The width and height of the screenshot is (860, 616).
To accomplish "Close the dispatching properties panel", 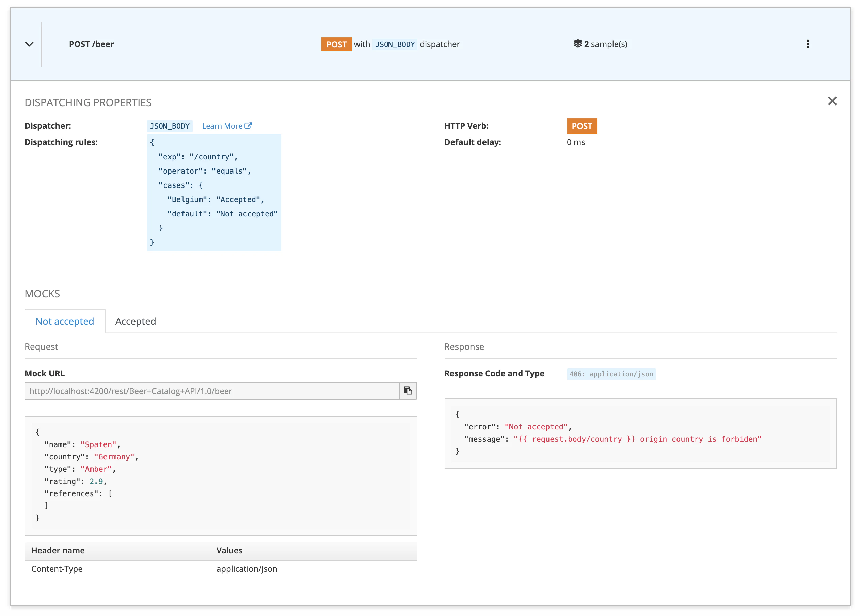I will (832, 101).
